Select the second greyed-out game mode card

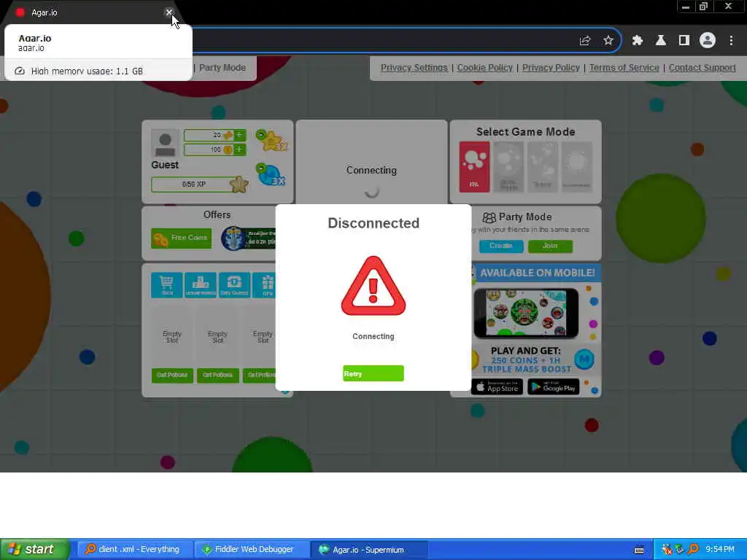point(508,167)
